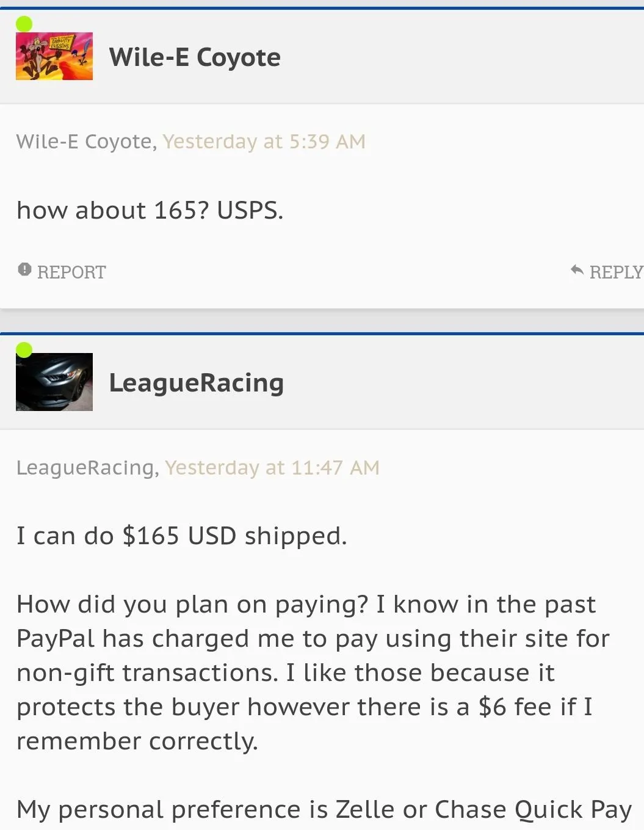
Task: Click the green online dot on LeagueRacing
Action: (24, 349)
